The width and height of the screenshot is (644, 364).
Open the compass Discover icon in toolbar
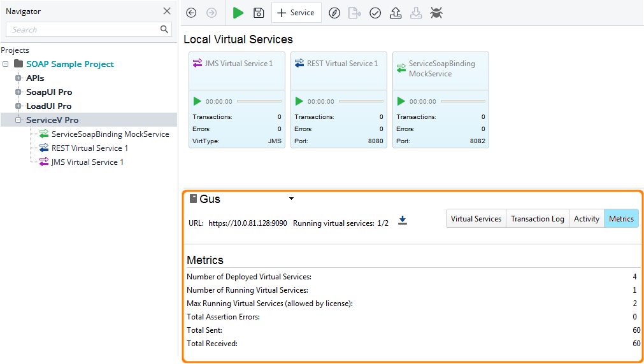coord(334,13)
